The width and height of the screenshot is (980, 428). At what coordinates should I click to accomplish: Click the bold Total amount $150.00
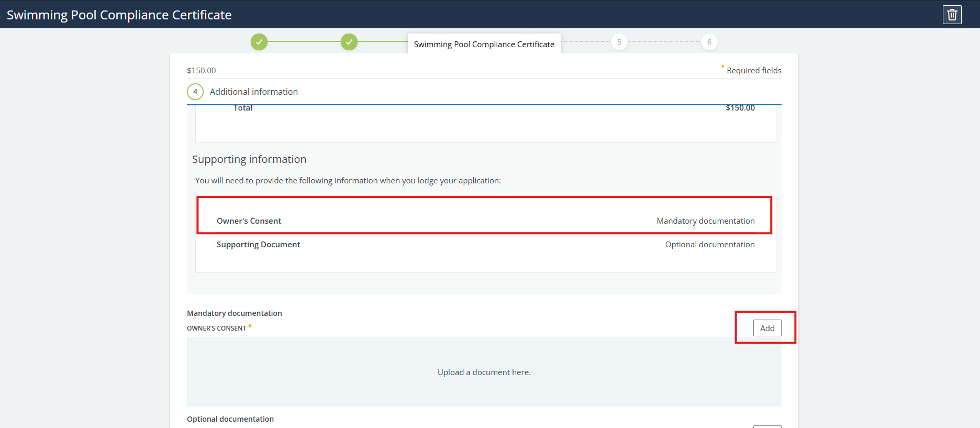coord(740,108)
